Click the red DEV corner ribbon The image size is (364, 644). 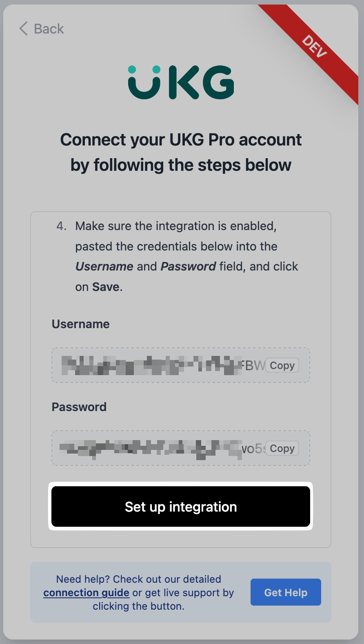(x=315, y=47)
